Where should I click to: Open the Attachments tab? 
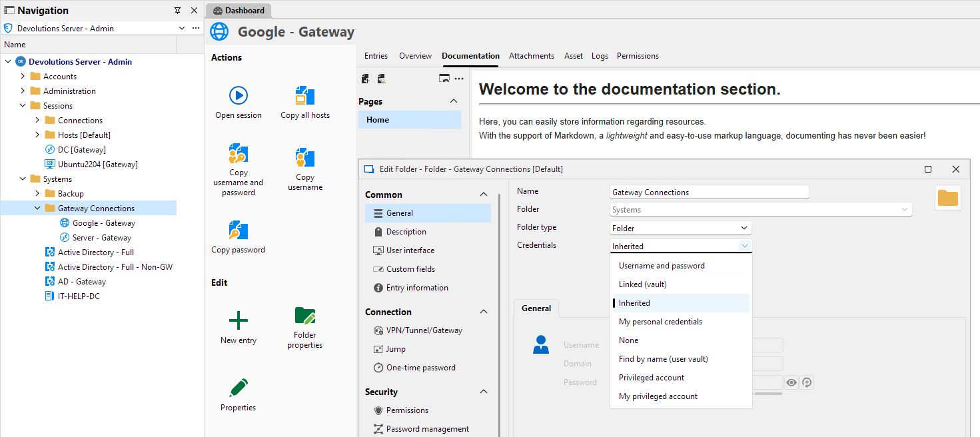pyautogui.click(x=531, y=56)
